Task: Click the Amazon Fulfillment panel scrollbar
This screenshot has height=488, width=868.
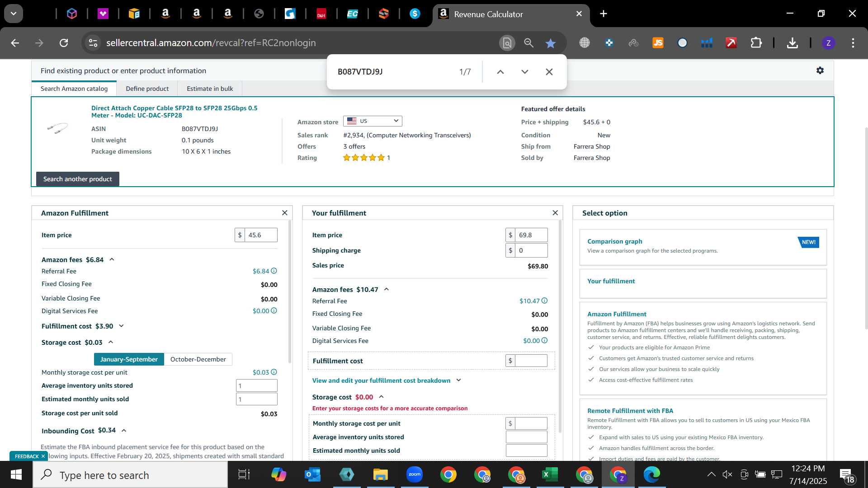Action: pos(290,292)
